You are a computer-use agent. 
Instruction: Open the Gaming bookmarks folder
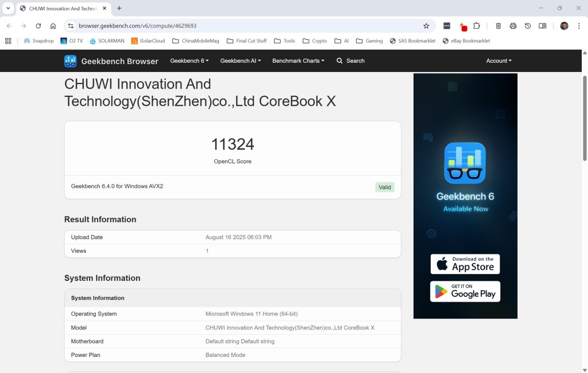[369, 41]
